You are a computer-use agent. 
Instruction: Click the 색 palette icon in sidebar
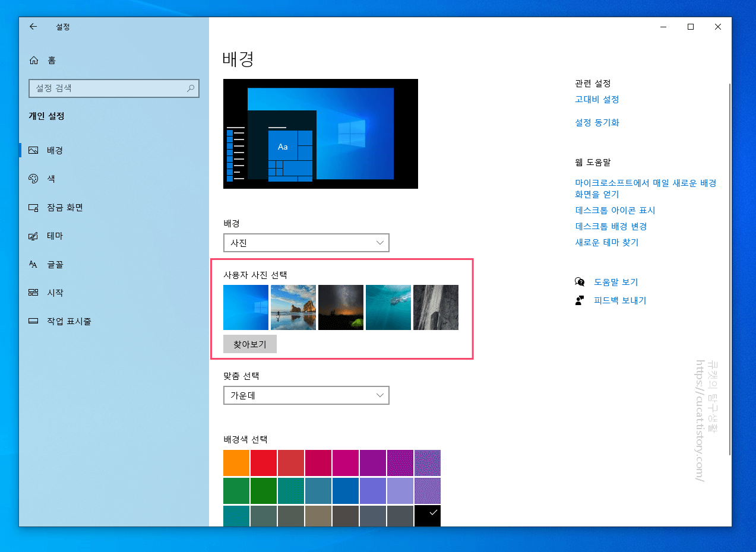(34, 179)
